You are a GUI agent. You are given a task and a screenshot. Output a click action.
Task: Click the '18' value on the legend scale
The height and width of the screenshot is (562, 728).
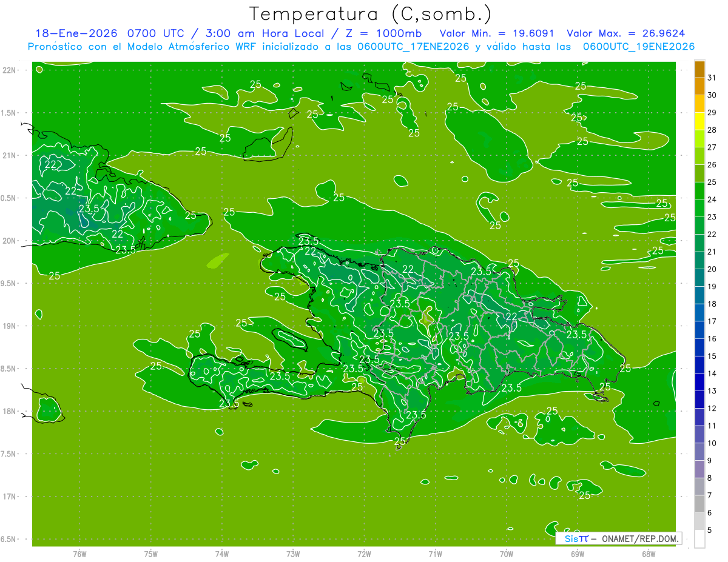pos(712,304)
